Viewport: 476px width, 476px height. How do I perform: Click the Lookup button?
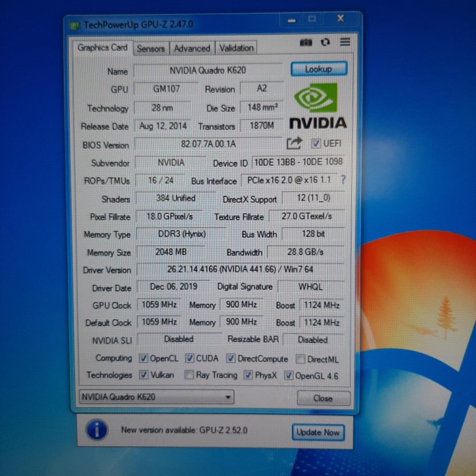tap(319, 69)
